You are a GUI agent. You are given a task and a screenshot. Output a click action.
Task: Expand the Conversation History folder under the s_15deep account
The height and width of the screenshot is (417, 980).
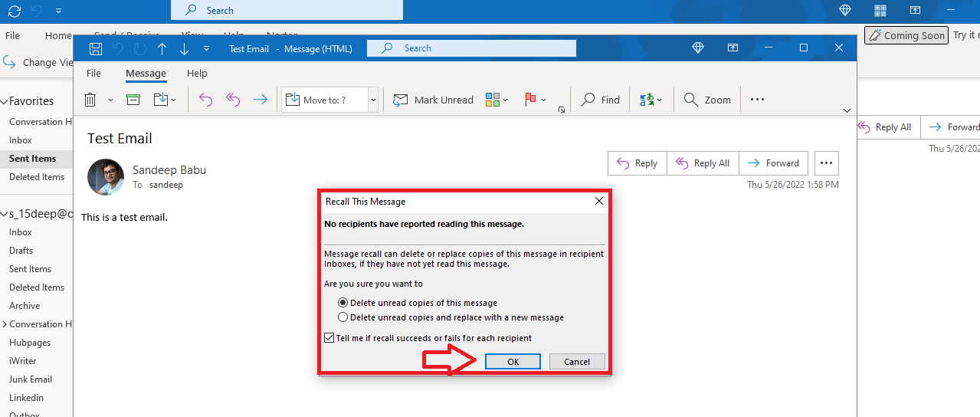coord(5,324)
